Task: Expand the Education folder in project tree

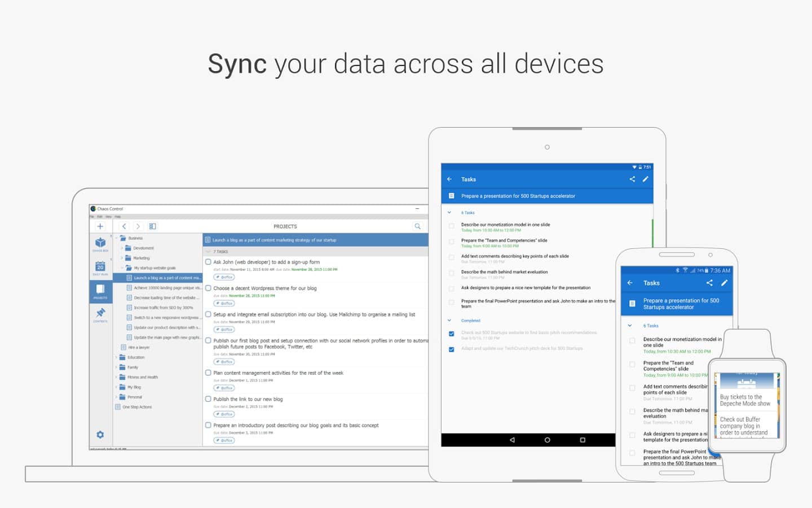Action: (117, 357)
